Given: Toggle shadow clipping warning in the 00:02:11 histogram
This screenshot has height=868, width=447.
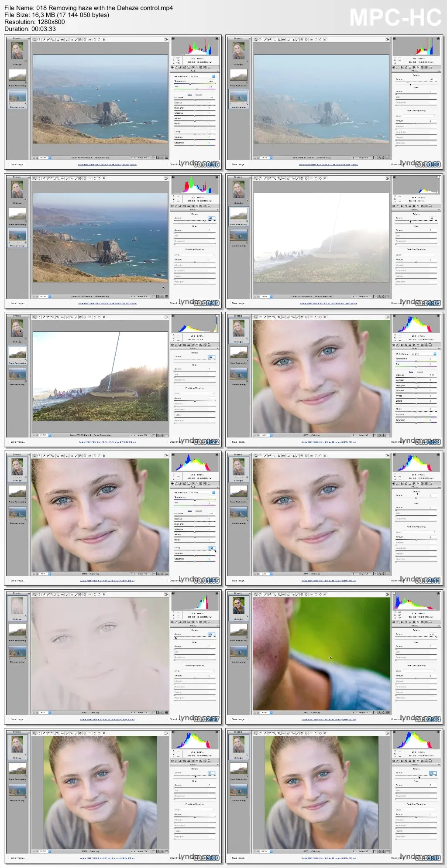Looking at the screenshot, I should [x=394, y=455].
